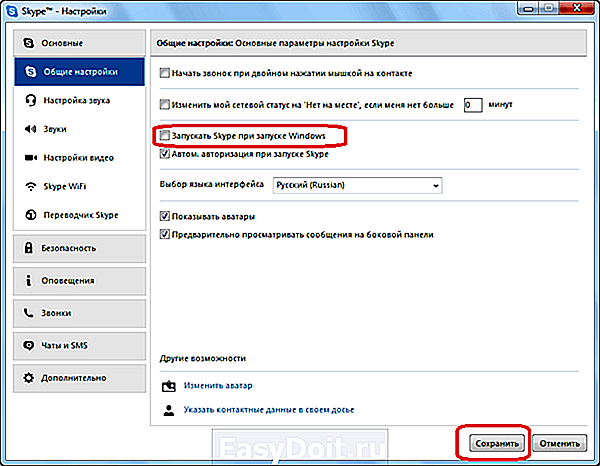Toggle Начать звонок при двойном нажатии checkbox

pyautogui.click(x=165, y=73)
